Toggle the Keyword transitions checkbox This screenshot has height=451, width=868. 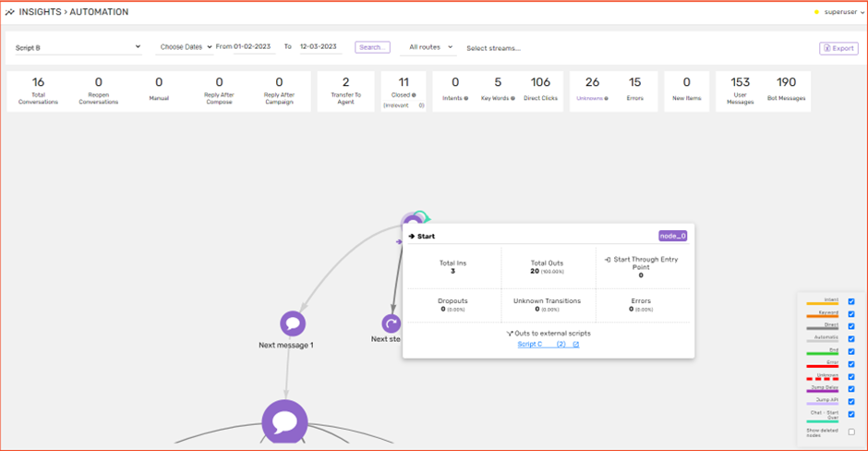point(851,314)
